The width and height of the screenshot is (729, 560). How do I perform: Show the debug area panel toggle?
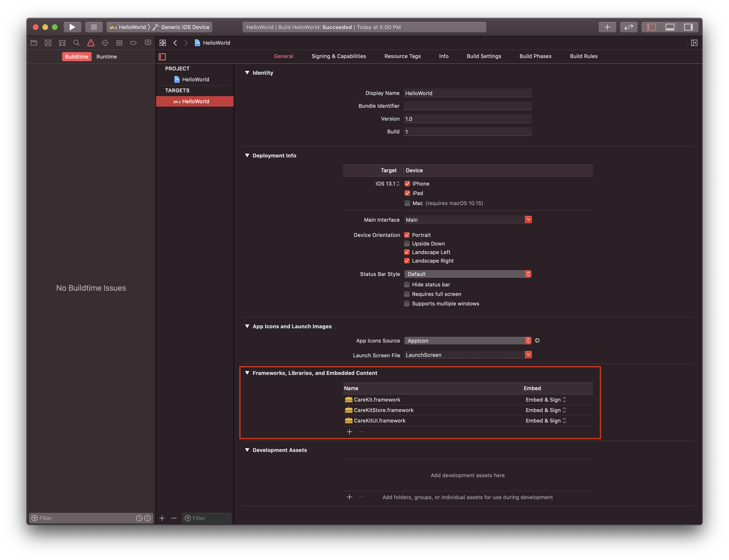[670, 27]
